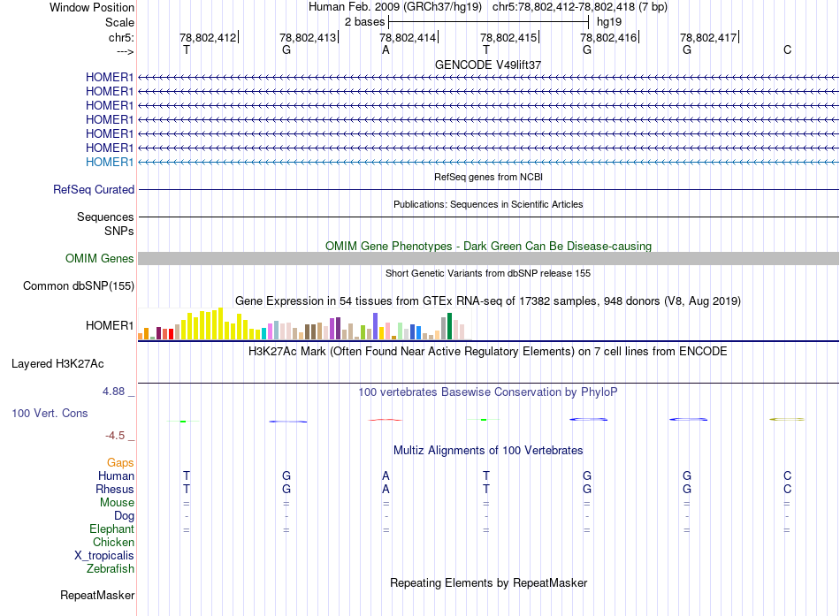Image resolution: width=840 pixels, height=616 pixels.
Task: Click the orange Gaps row label
Action: 120,463
